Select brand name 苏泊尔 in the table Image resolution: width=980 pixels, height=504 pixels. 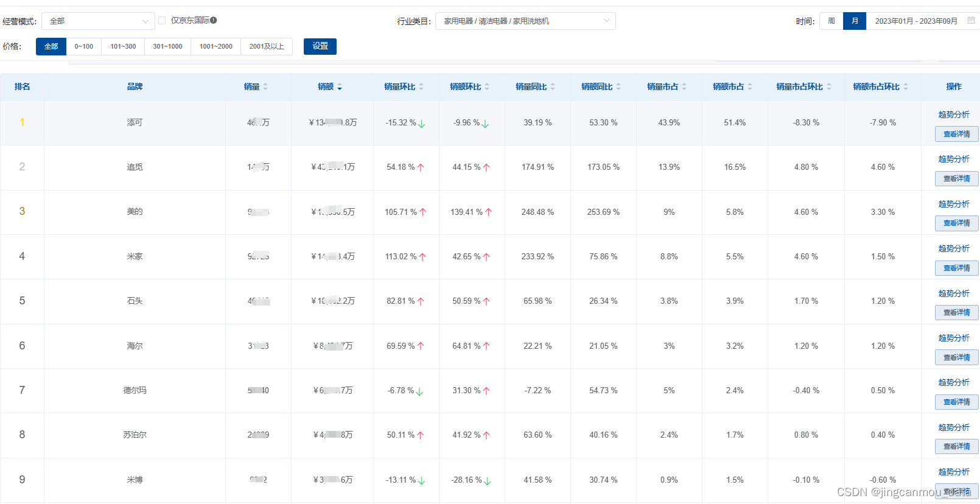pyautogui.click(x=135, y=435)
